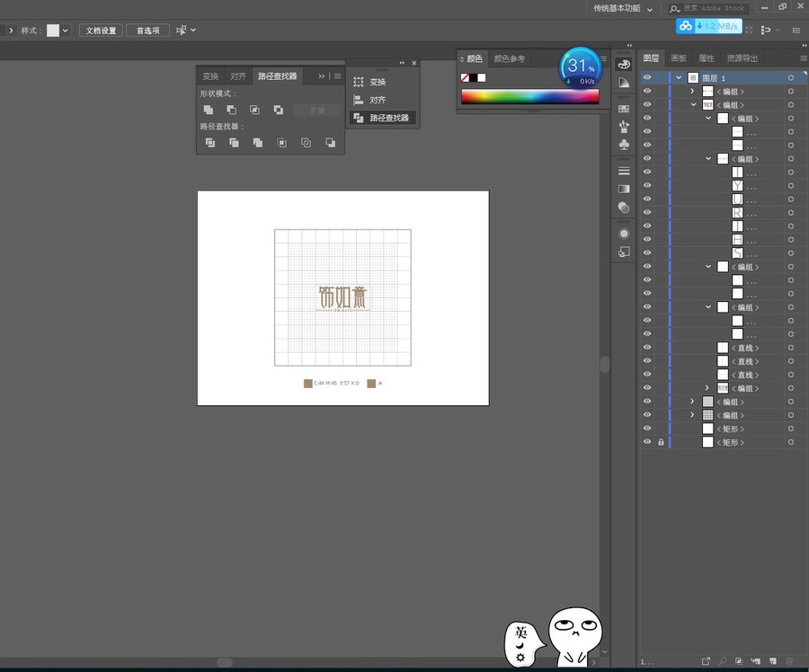Toggle visibility of the locked 矩形 layer
Screen dimensions: 809x672
(647, 442)
